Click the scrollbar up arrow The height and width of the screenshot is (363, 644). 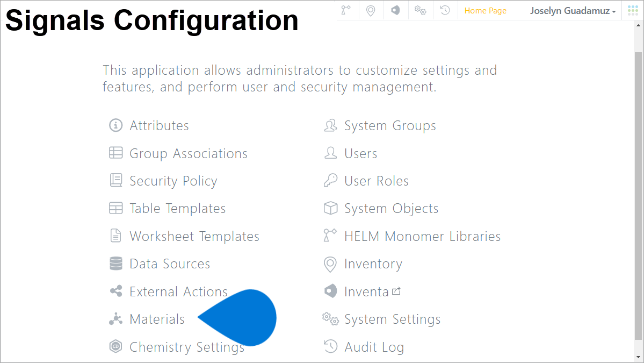pyautogui.click(x=638, y=25)
